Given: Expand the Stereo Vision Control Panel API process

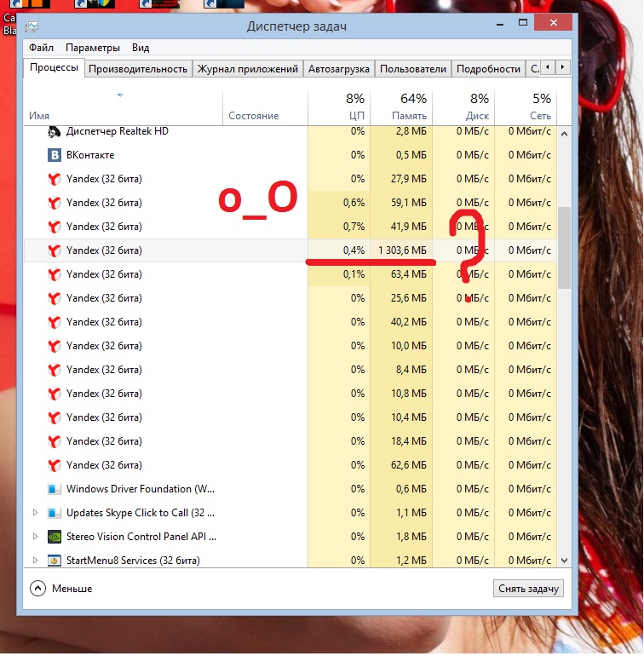Looking at the screenshot, I should [35, 537].
